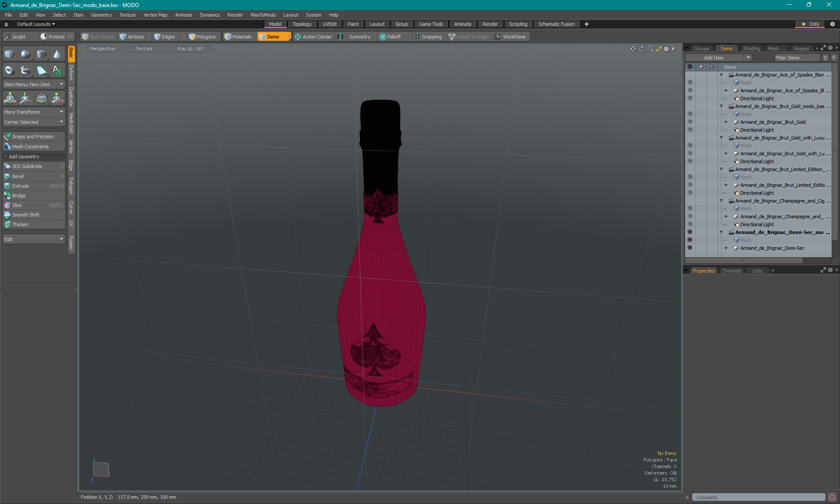Image resolution: width=840 pixels, height=504 pixels.
Task: Toggle visibility of Armand_de_Brignac_Brut_Gold locator
Action: coord(690,122)
